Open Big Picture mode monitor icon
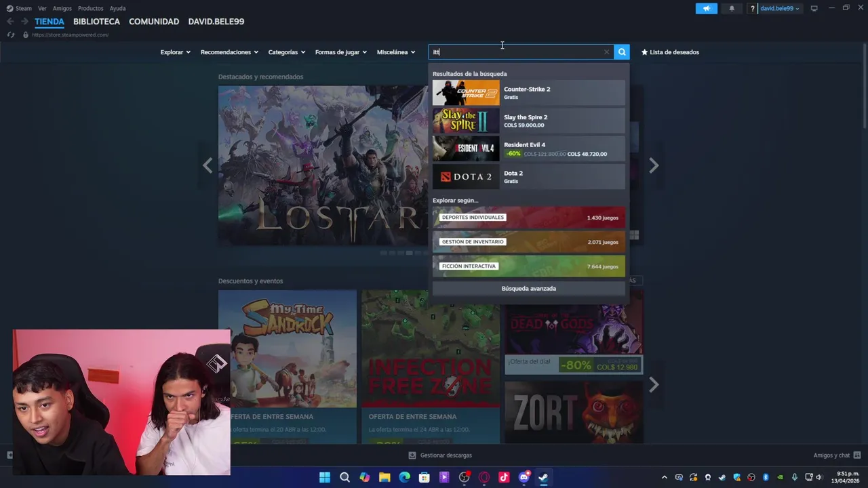Image resolution: width=868 pixels, height=488 pixels. click(x=814, y=8)
